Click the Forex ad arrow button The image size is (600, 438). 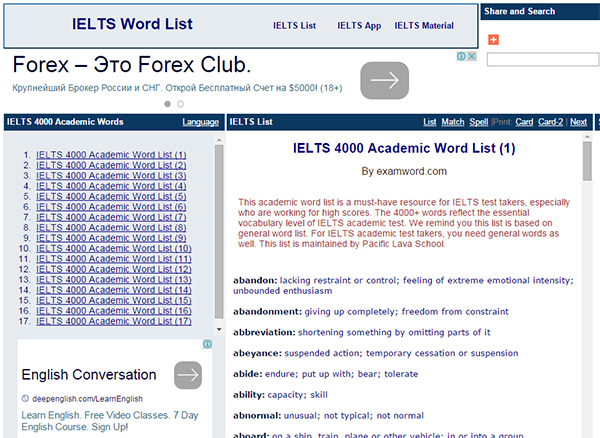click(384, 80)
